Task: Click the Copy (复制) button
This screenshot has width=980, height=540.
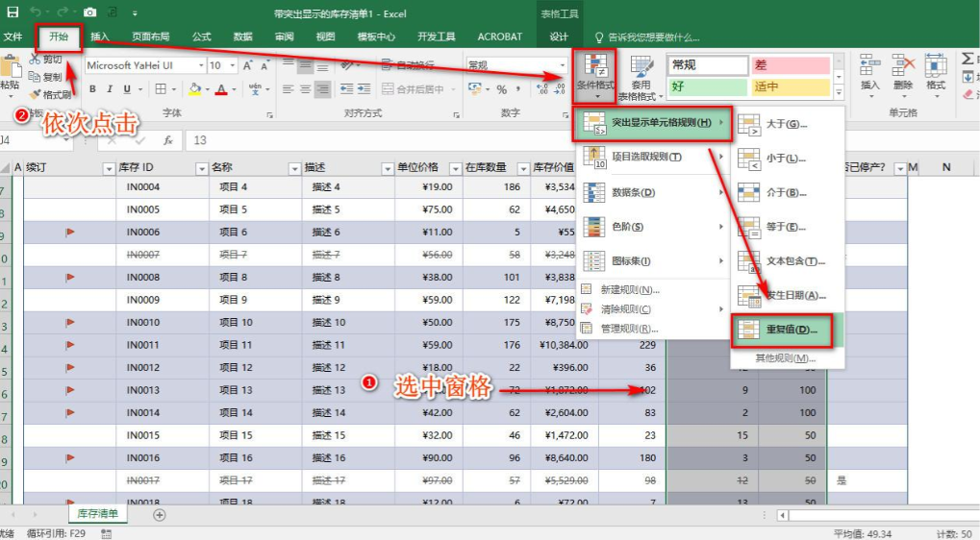Action: click(46, 77)
